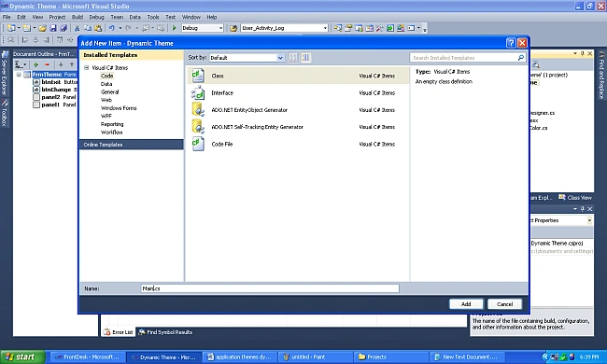Click the green Start Debugging play icon
The height and width of the screenshot is (364, 607).
click(175, 28)
